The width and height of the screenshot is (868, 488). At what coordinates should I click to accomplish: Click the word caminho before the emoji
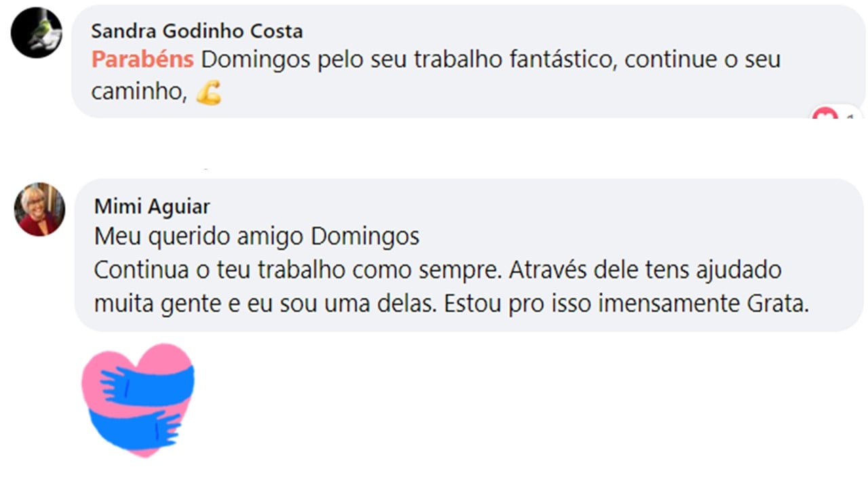(x=138, y=93)
